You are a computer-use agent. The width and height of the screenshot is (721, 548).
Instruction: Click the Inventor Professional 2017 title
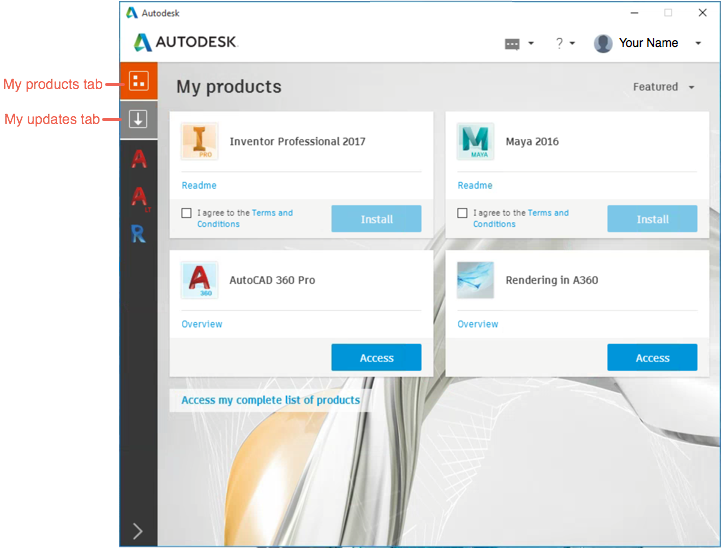coord(298,142)
